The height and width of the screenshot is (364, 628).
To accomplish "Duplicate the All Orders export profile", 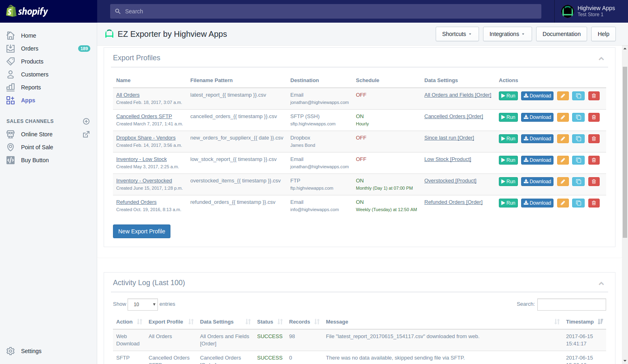I will pos(579,96).
